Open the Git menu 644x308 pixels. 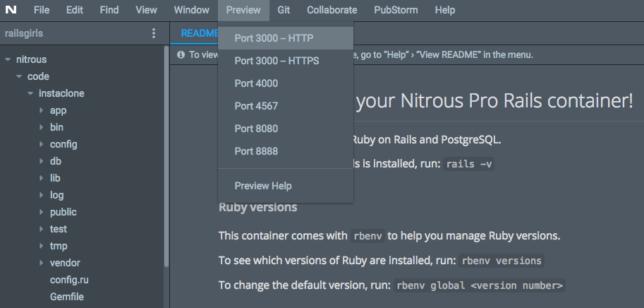[284, 10]
